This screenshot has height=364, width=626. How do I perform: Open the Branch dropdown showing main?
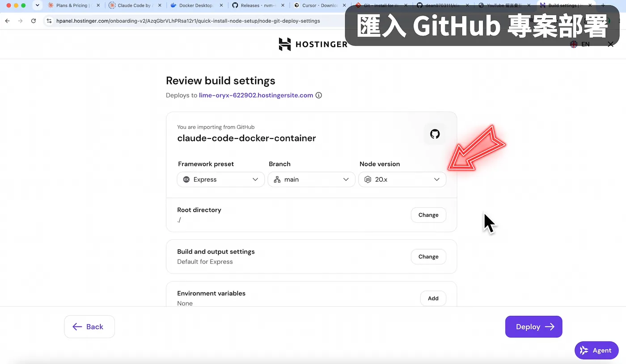pos(311,180)
